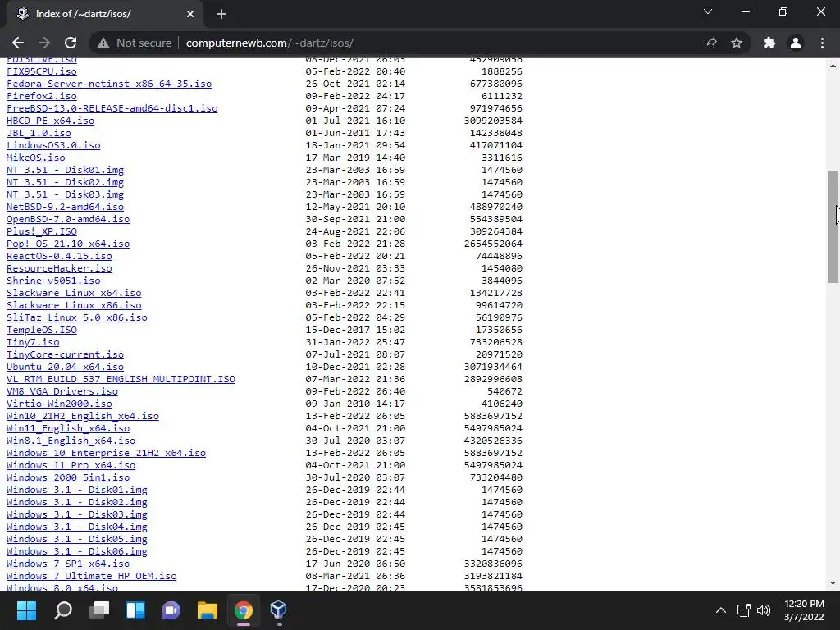840x630 pixels.
Task: Close the Index of /~dartz/isos/ tab
Action: [190, 14]
